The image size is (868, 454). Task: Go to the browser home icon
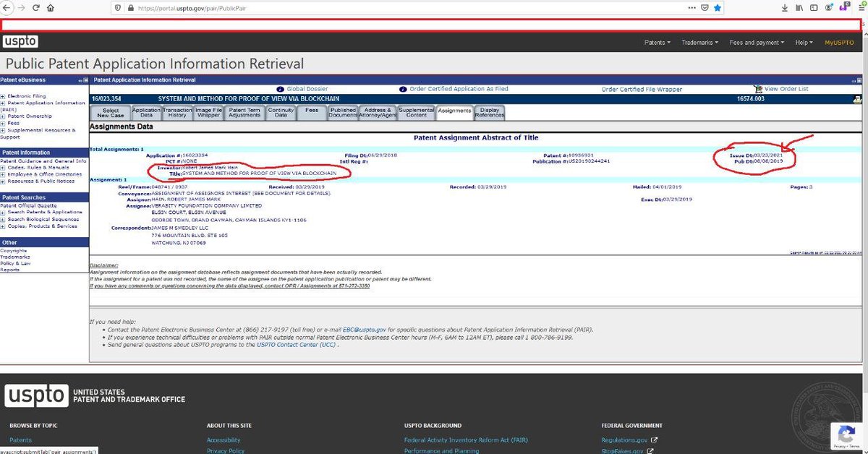(50, 8)
